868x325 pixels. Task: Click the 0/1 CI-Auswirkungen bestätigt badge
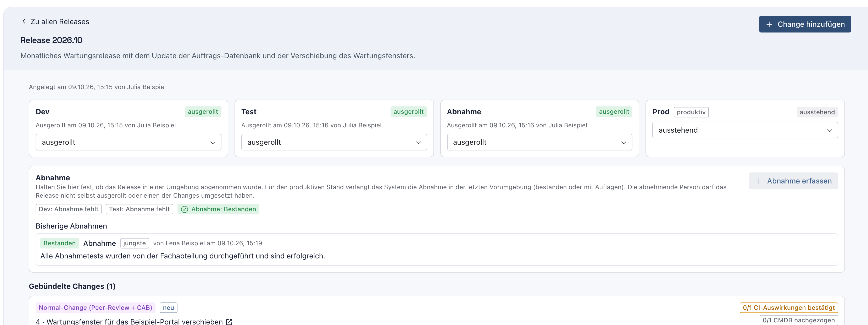pyautogui.click(x=789, y=307)
